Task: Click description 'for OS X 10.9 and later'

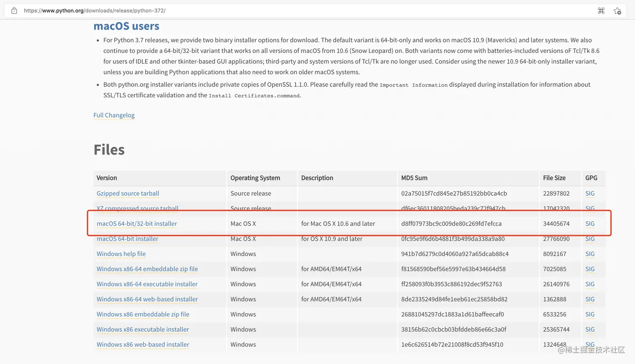Action: coord(332,239)
